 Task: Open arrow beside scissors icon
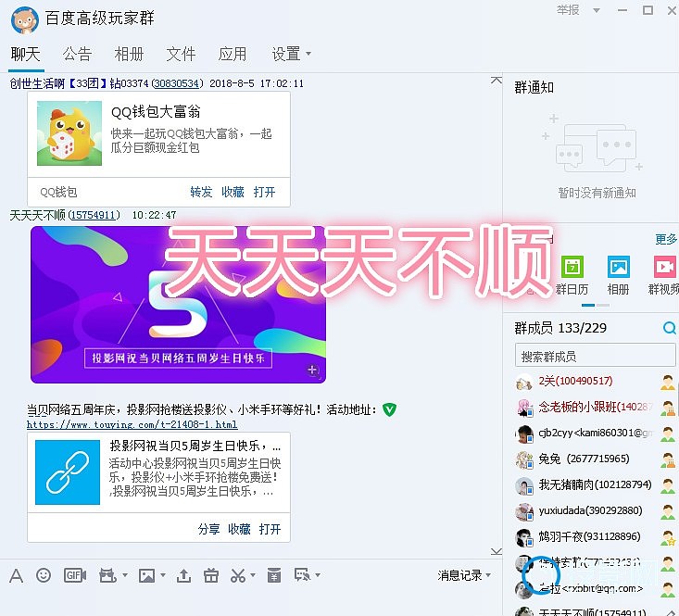(253, 575)
